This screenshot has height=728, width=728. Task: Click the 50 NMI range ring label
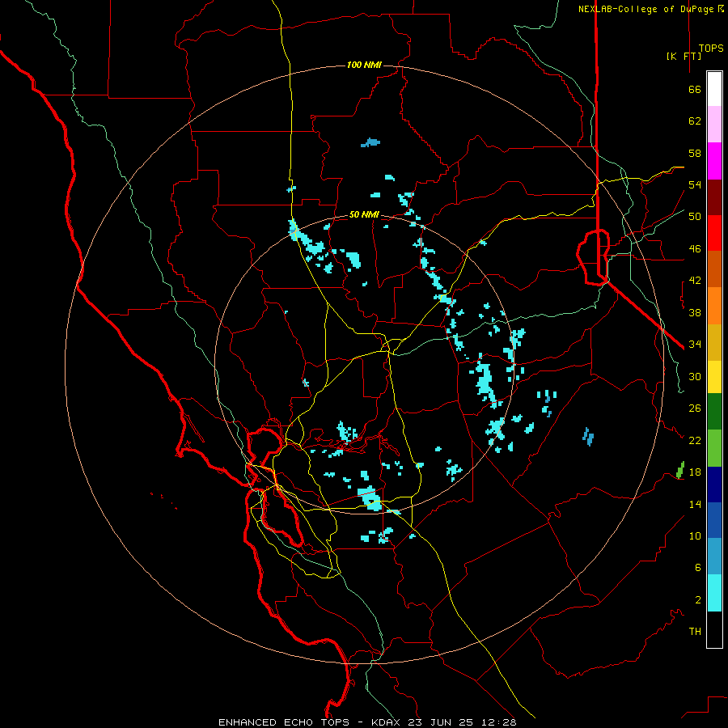(x=364, y=214)
